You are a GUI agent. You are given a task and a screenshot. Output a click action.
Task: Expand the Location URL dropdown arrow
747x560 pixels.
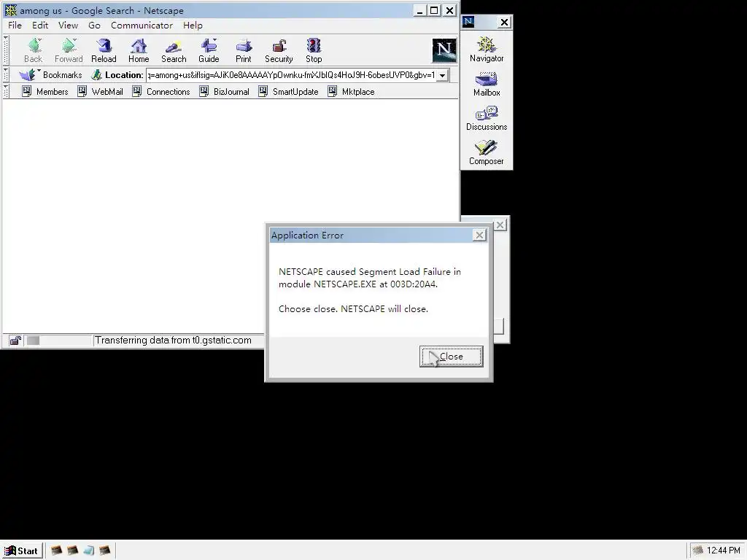coord(443,75)
